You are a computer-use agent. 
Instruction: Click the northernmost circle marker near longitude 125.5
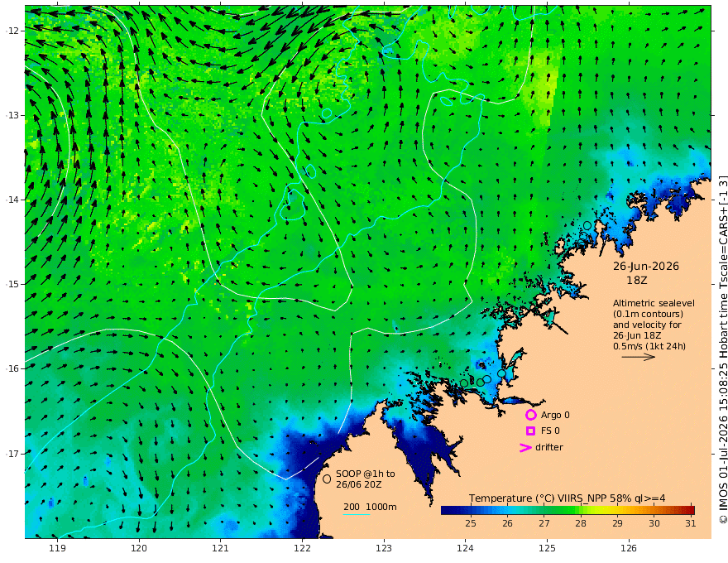point(587,226)
